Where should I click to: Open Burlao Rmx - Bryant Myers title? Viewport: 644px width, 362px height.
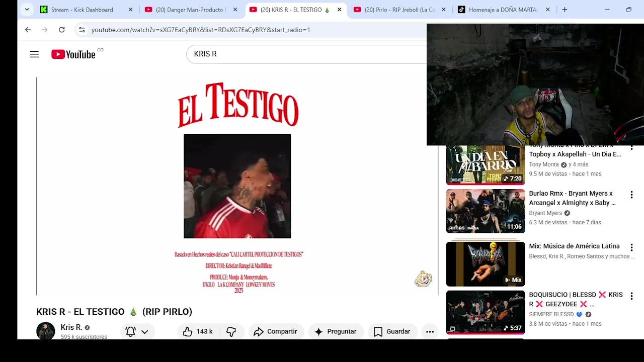pyautogui.click(x=573, y=198)
